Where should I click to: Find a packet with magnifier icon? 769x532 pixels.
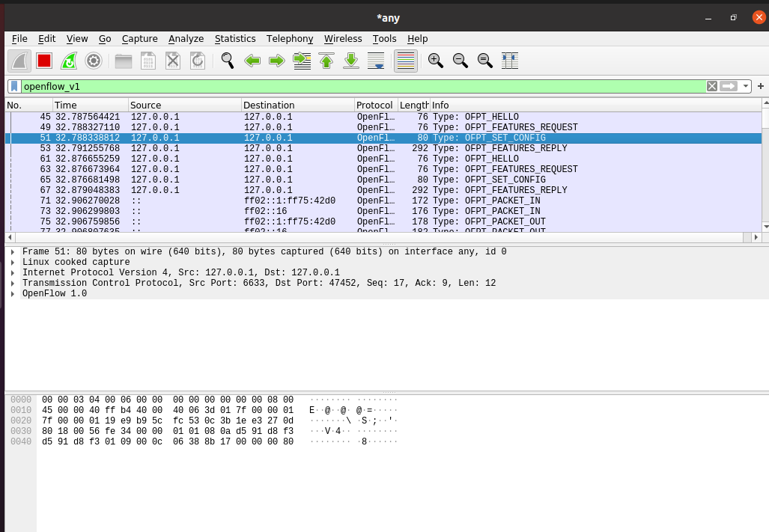[228, 61]
